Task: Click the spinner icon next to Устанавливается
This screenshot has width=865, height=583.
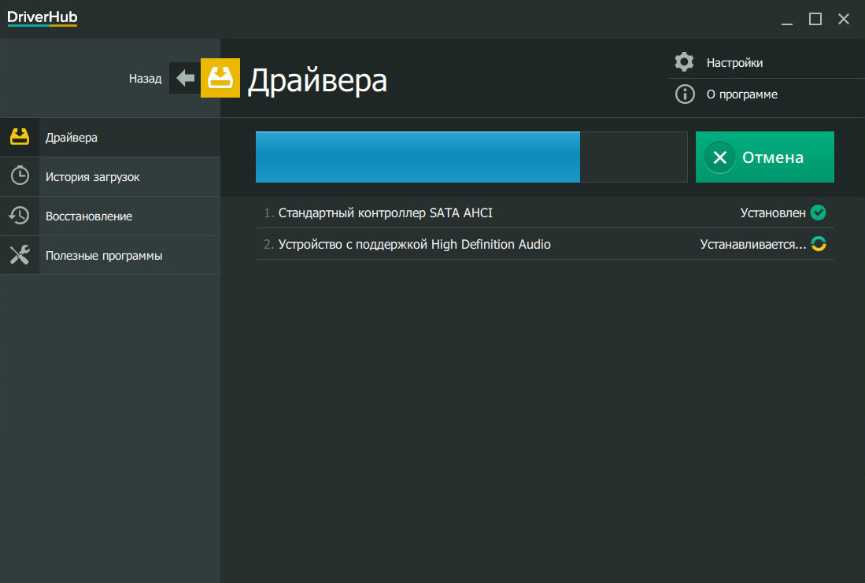Action: (x=818, y=244)
